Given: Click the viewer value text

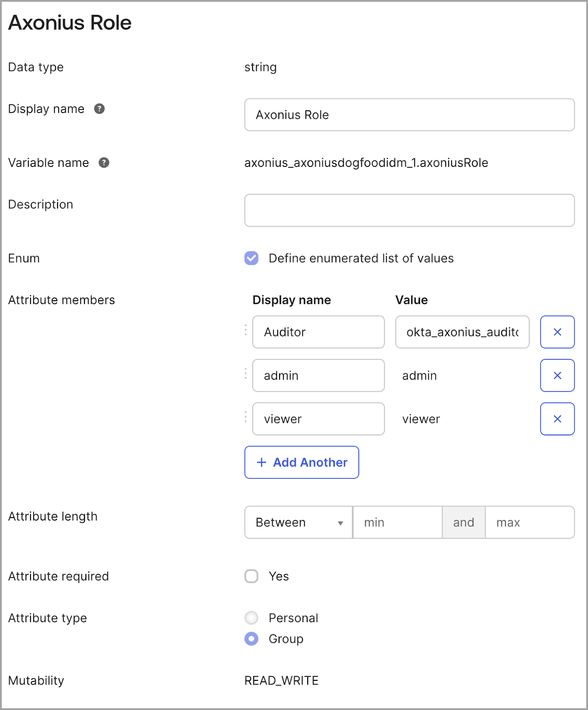Looking at the screenshot, I should coord(421,419).
